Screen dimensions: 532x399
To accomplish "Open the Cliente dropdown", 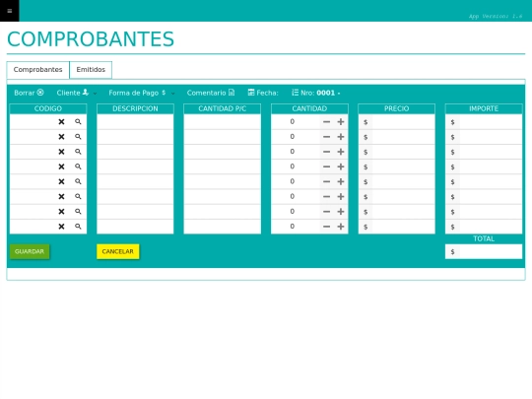I will pyautogui.click(x=76, y=93).
